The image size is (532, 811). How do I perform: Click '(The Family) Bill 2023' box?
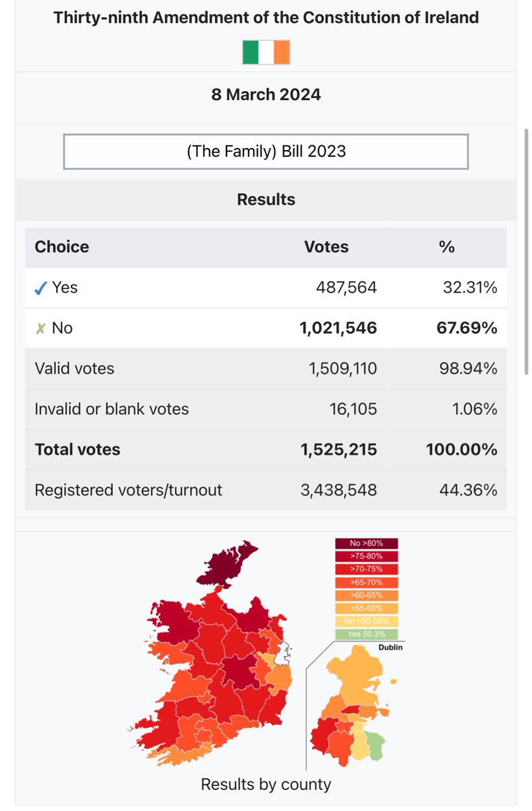(x=266, y=151)
